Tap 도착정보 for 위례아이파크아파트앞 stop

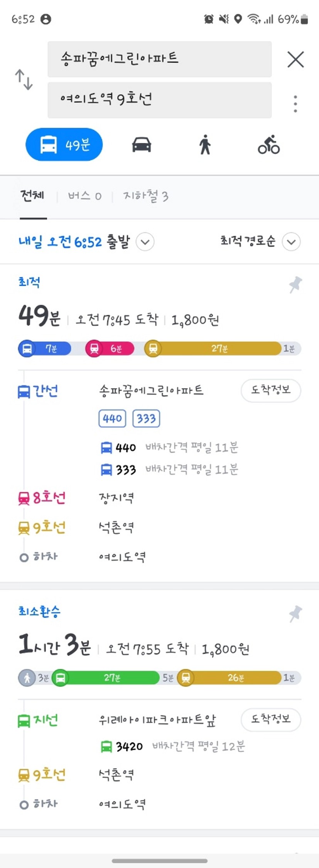(271, 719)
